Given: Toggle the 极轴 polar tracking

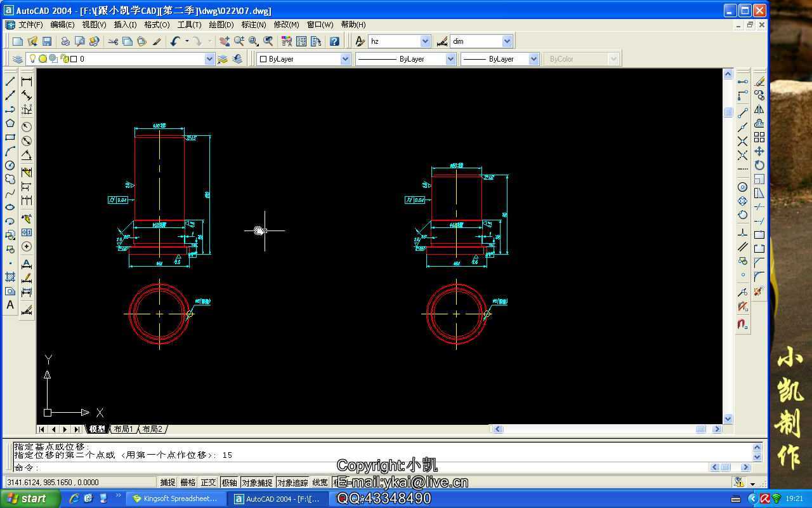Looking at the screenshot, I should point(229,483).
